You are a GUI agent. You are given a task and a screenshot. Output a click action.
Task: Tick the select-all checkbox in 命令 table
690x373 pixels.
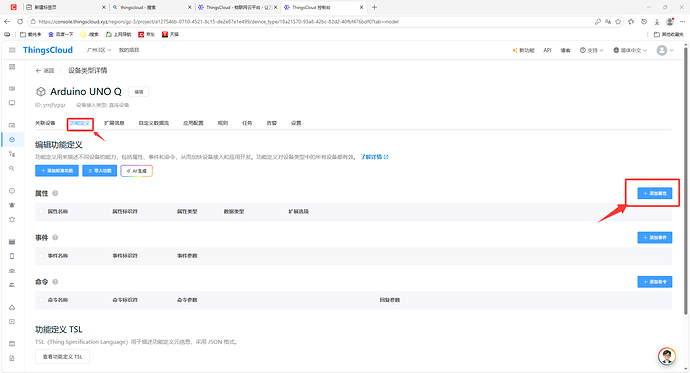pyautogui.click(x=41, y=300)
